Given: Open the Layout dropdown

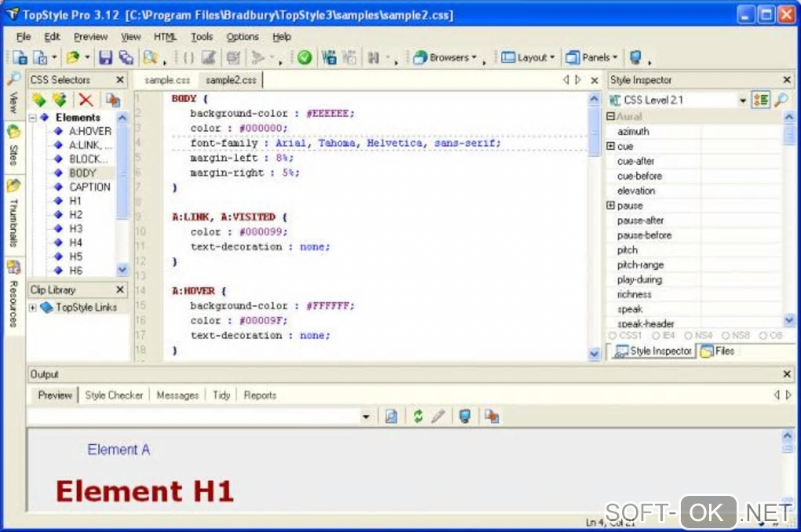Looking at the screenshot, I should coord(528,58).
